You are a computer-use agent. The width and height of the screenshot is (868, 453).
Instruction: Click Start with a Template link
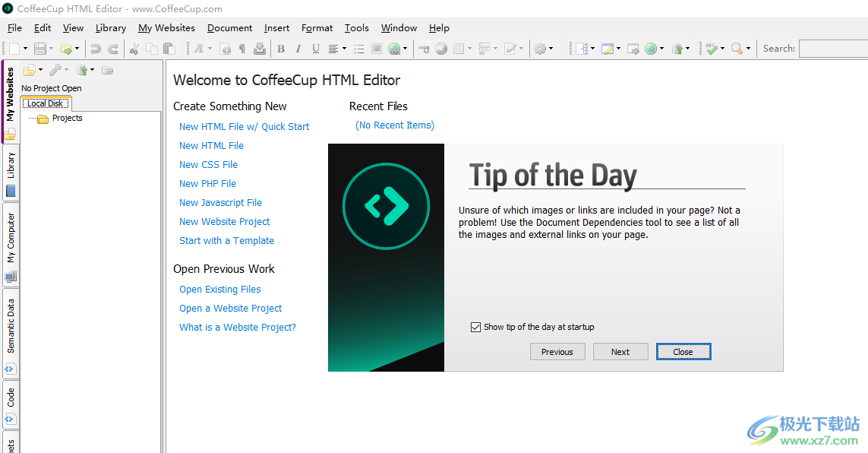tap(226, 240)
